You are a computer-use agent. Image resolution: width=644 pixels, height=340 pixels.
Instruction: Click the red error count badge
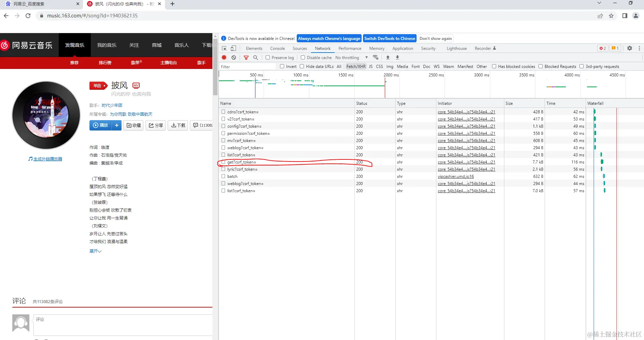(x=603, y=48)
